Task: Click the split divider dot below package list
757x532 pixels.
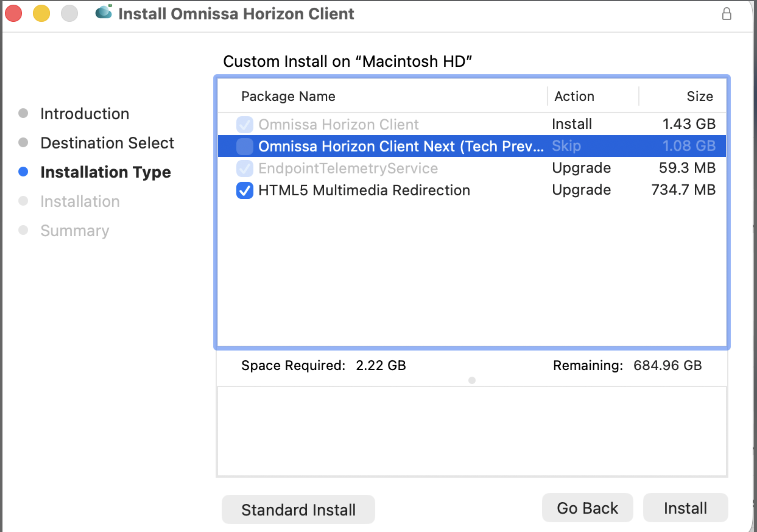Action: [x=472, y=380]
